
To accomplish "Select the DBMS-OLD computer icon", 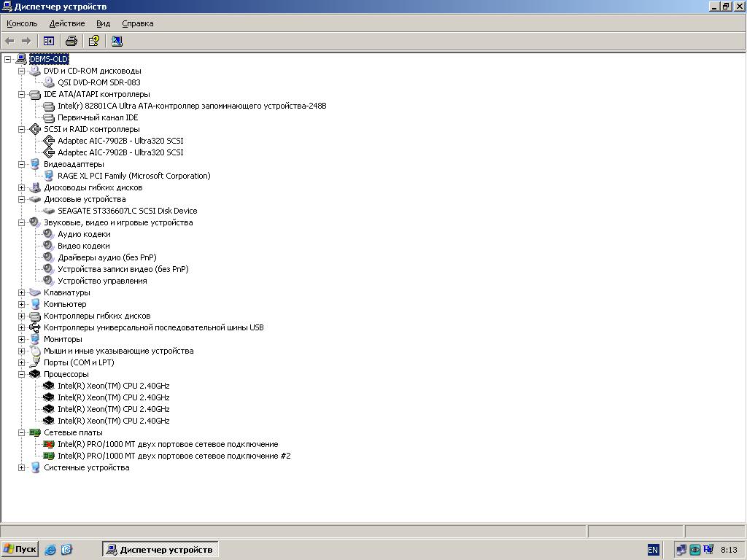I will 21,59.
